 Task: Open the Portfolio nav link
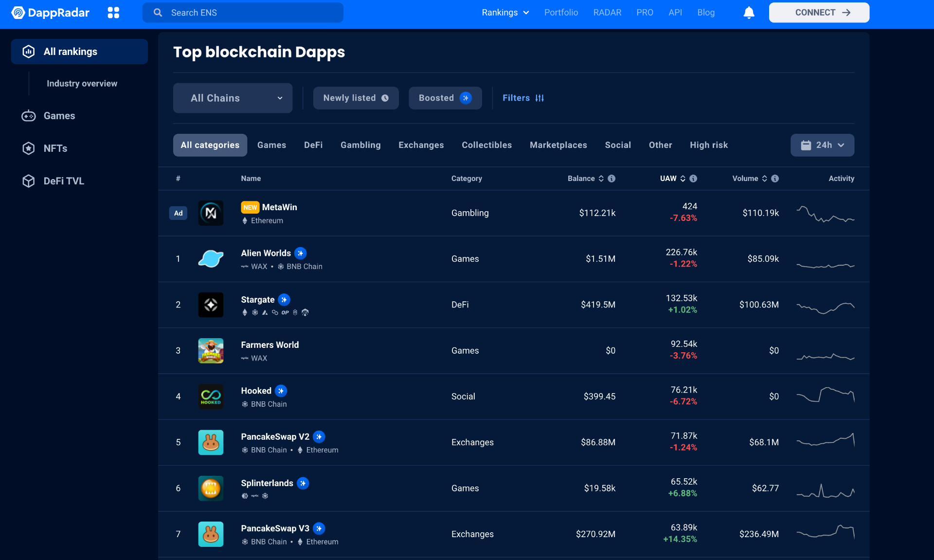click(x=561, y=13)
